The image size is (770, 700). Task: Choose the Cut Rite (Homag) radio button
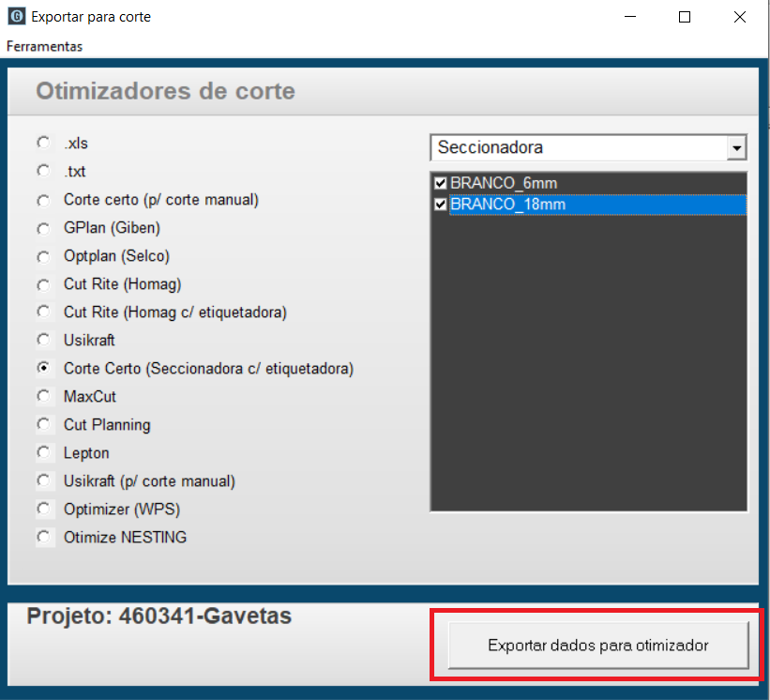pyautogui.click(x=44, y=284)
